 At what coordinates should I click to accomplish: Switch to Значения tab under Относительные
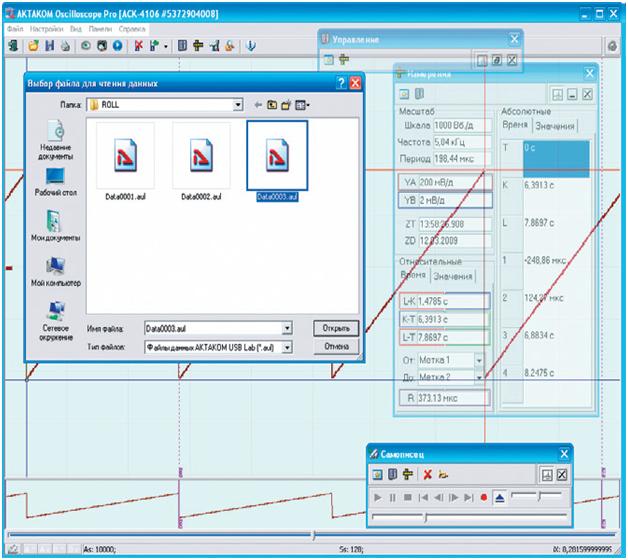pos(453,276)
